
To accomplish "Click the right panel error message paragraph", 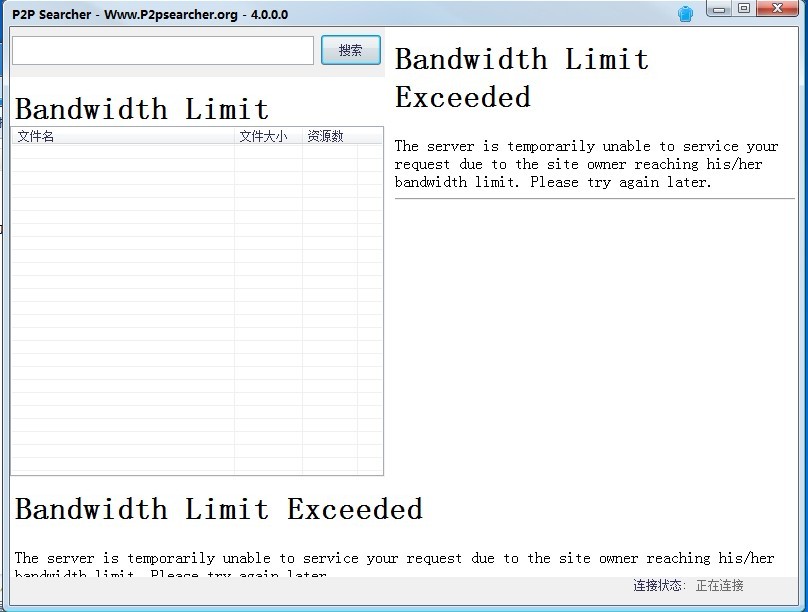I will point(586,164).
